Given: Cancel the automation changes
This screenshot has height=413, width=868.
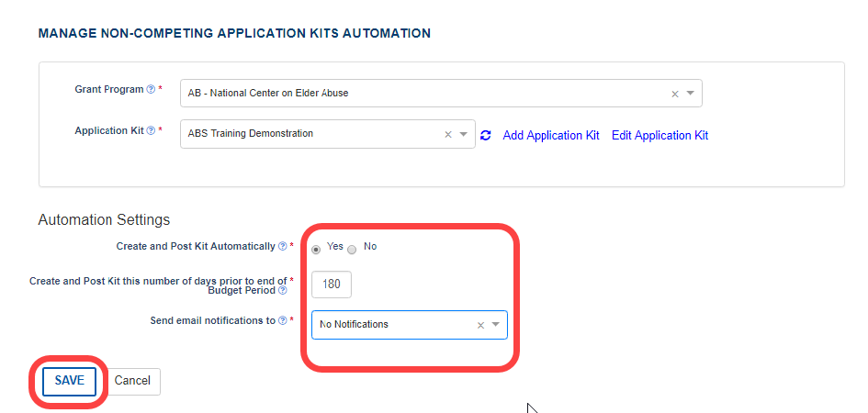Looking at the screenshot, I should 132,381.
